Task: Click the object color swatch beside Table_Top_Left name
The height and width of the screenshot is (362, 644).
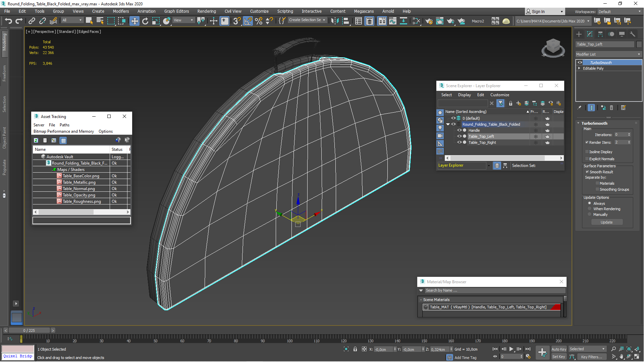Action: coord(639,44)
